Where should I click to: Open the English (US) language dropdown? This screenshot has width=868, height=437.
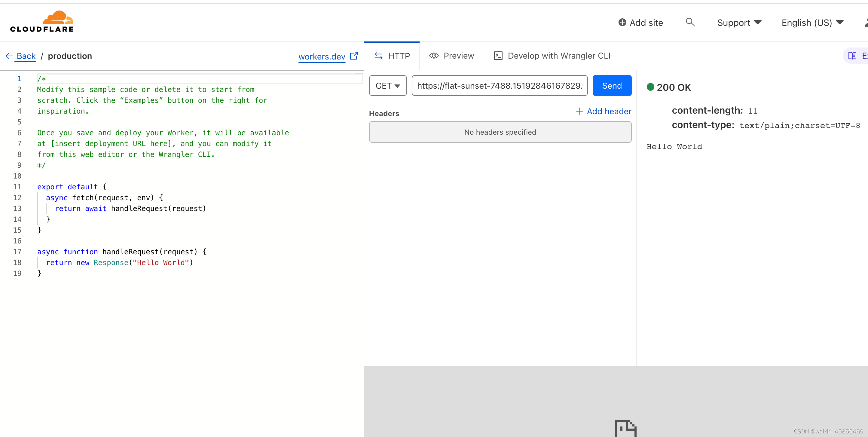pyautogui.click(x=812, y=23)
